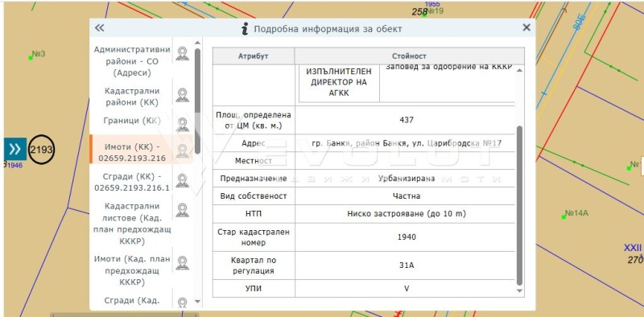Select Кадастрални райони (КК) entry

(x=132, y=97)
